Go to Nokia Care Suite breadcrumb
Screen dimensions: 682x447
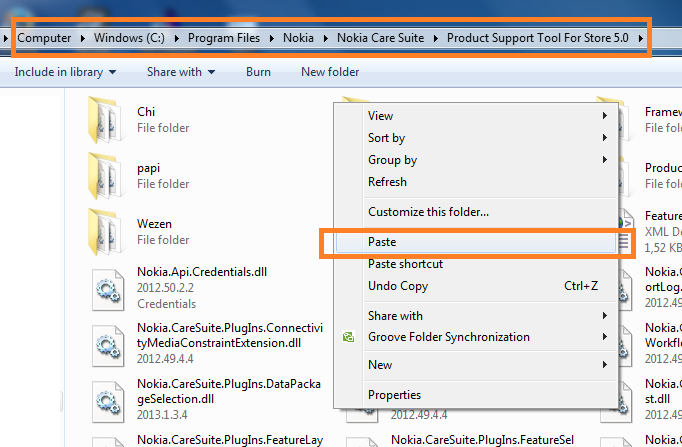(x=381, y=38)
